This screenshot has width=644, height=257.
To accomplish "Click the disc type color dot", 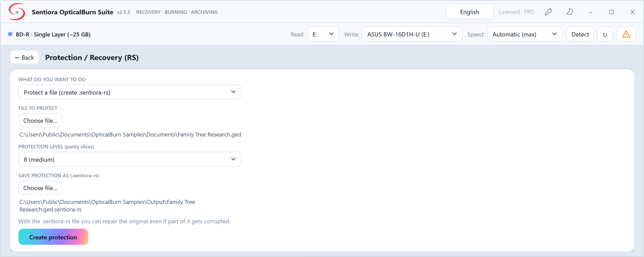I will (x=10, y=34).
